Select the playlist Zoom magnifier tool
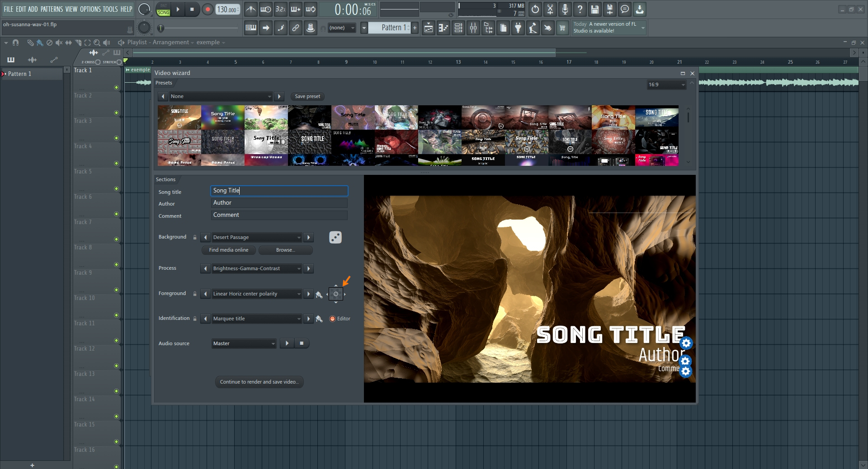Viewport: 868px width, 469px height. point(97,42)
